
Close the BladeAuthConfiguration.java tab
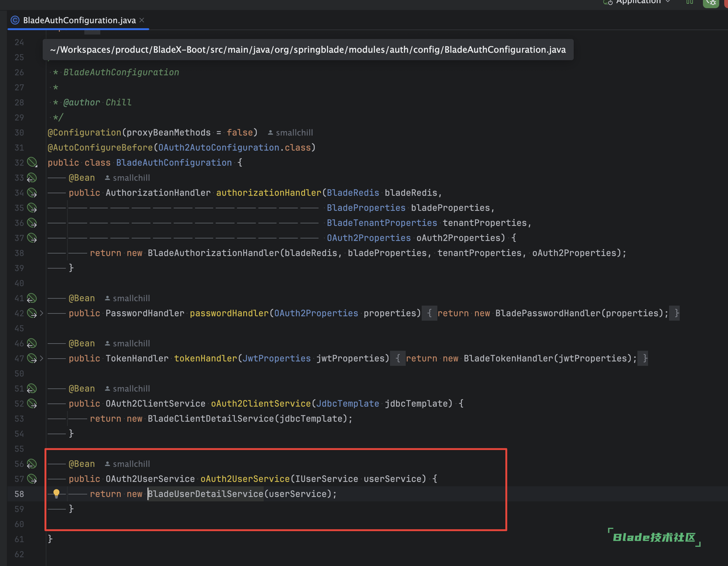(142, 20)
